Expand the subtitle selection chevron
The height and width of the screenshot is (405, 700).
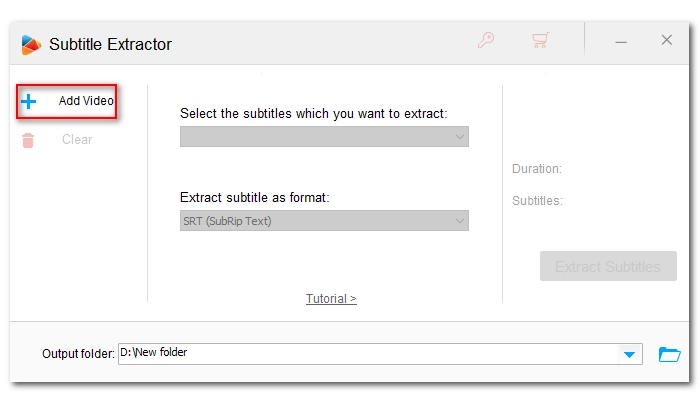point(459,137)
